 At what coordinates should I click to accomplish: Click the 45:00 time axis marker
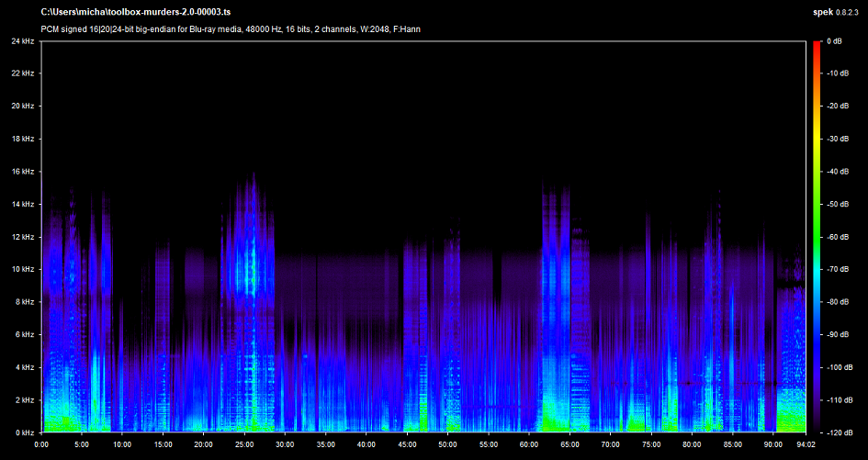pos(406,444)
